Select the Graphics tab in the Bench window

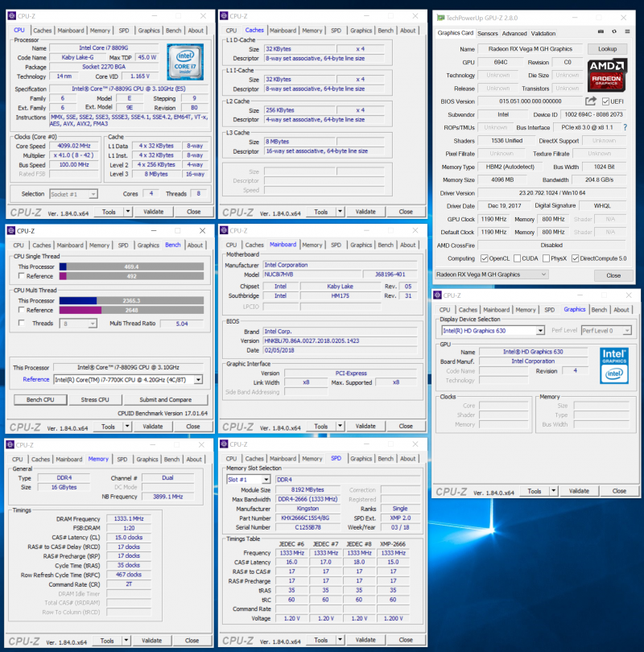tap(148, 246)
